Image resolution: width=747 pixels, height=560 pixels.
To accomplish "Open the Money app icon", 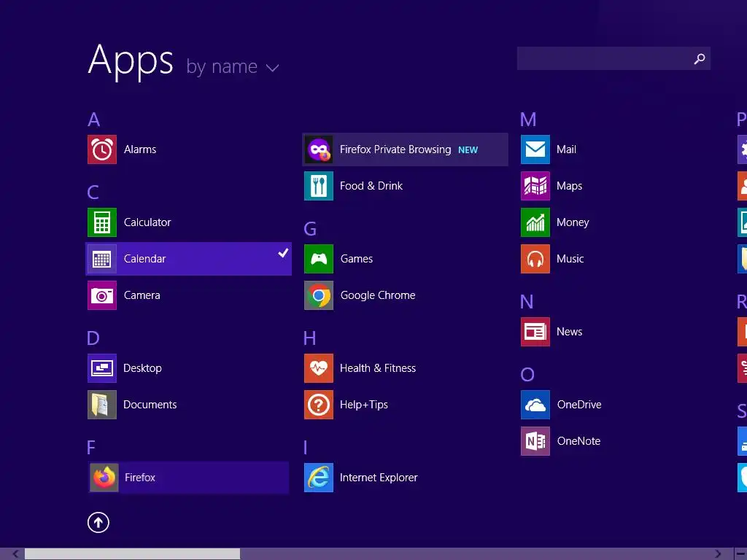I will (535, 222).
